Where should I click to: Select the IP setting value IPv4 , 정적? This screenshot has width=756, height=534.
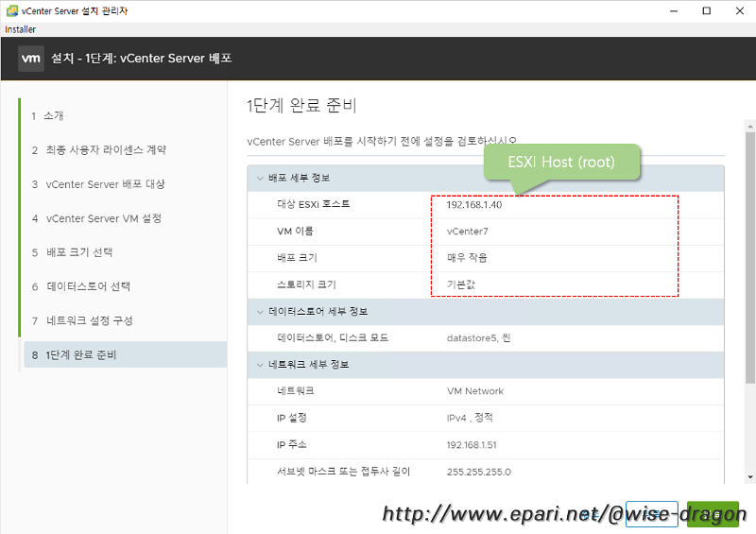tap(470, 418)
